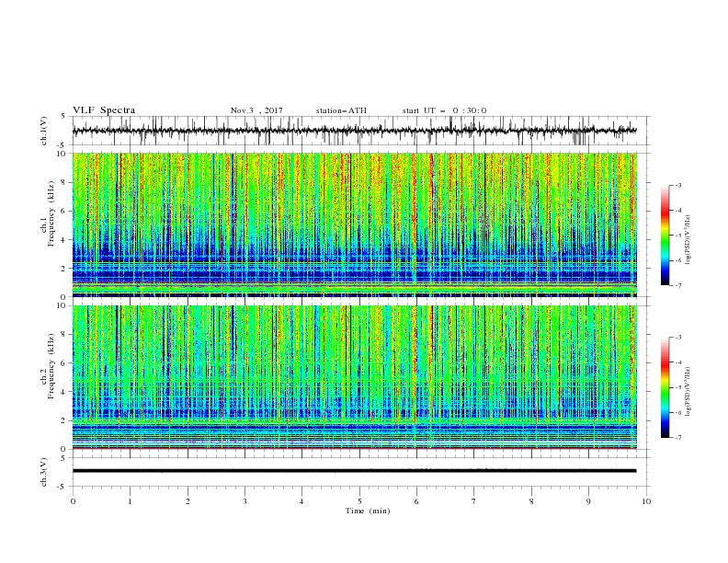Screen dimensions: 728x563
Task: Click the ch.2 spectrogram plot
Action: [x=355, y=377]
